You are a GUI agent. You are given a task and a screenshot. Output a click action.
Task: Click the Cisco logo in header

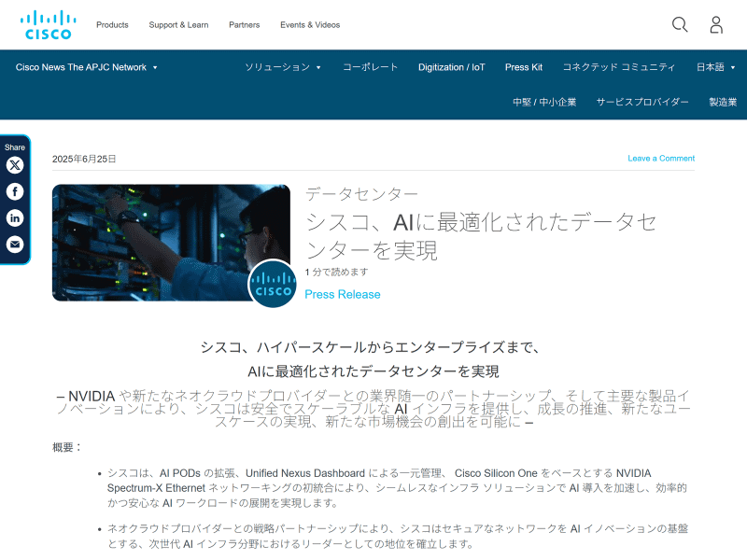tap(48, 25)
